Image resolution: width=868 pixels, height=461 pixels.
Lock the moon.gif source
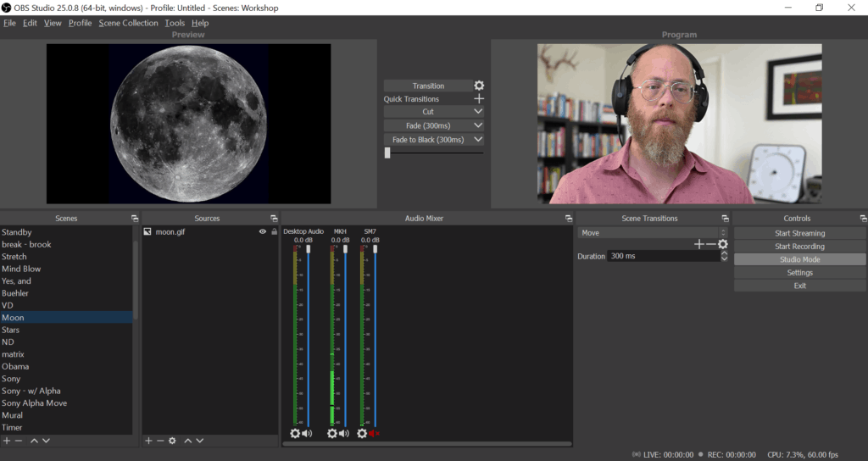(x=274, y=231)
